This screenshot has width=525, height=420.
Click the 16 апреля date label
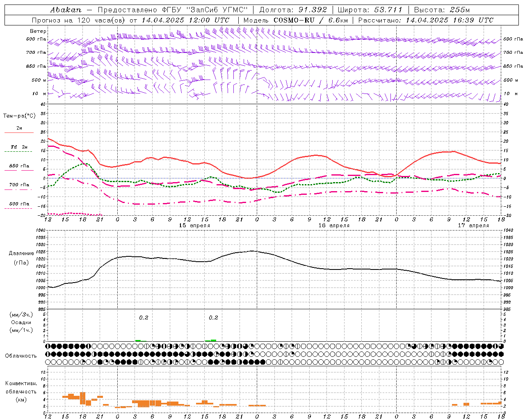[x=334, y=225]
